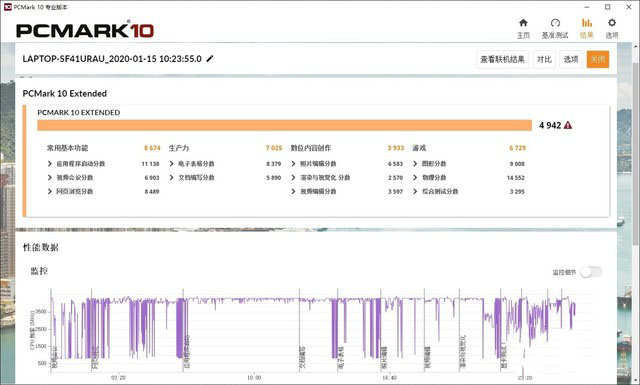This screenshot has width=640, height=385.
Task: Toggle the 监控细节 monitoring details switch
Action: [x=591, y=272]
